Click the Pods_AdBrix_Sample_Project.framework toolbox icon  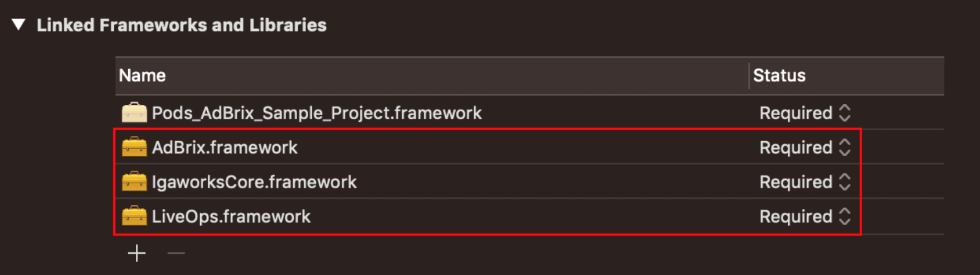(134, 113)
